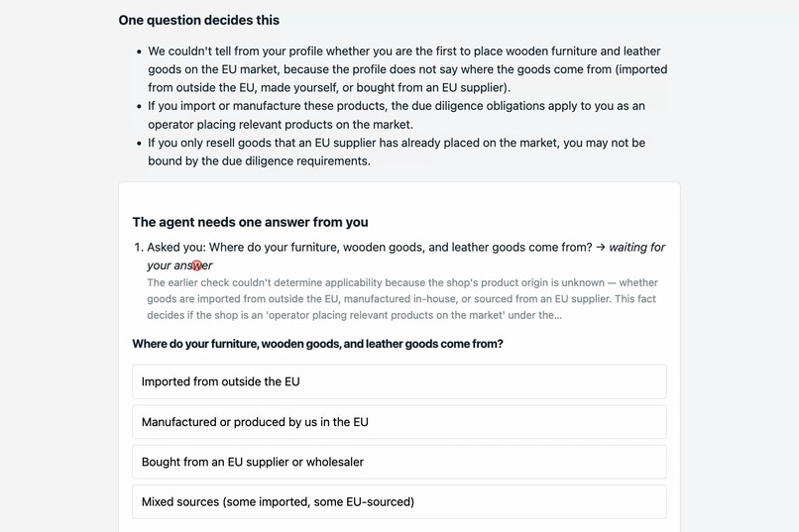This screenshot has height=532, width=799.
Task: Click the bullet starting "If you import or manufacture"
Action: tap(397, 115)
